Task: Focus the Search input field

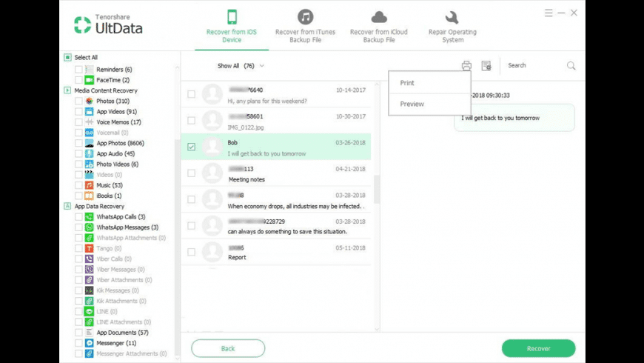Action: 534,66
